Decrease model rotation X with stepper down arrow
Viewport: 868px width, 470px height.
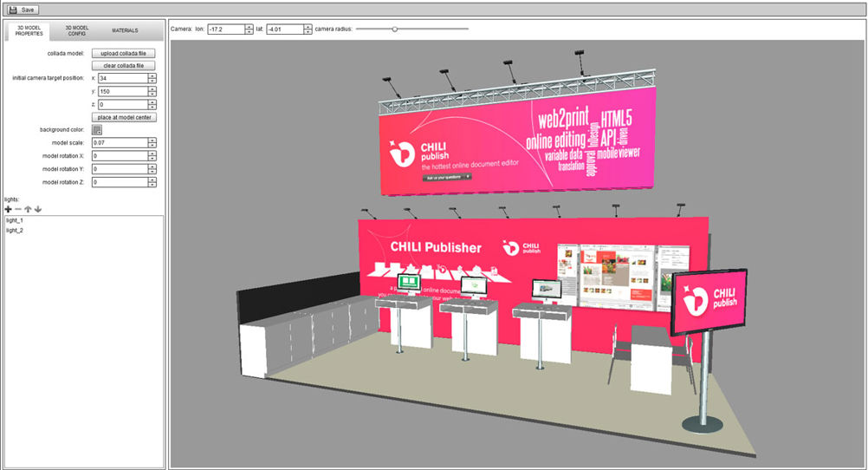pos(152,159)
